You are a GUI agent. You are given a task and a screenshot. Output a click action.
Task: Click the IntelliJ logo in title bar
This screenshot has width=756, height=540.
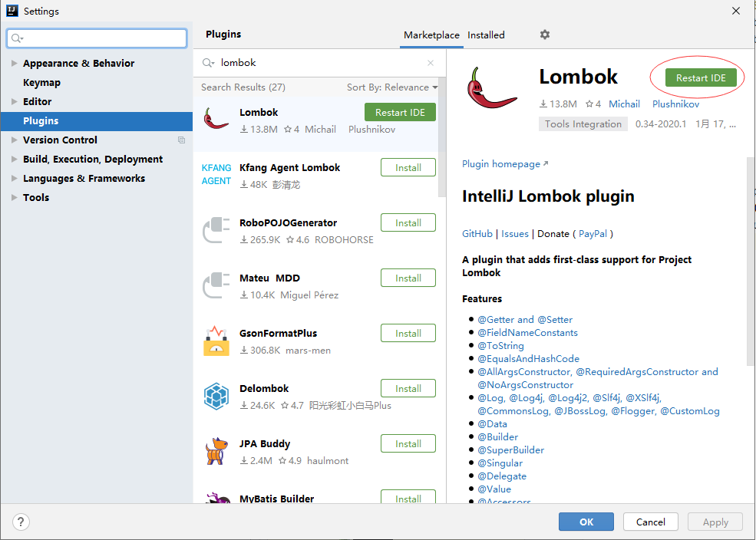pos(12,11)
